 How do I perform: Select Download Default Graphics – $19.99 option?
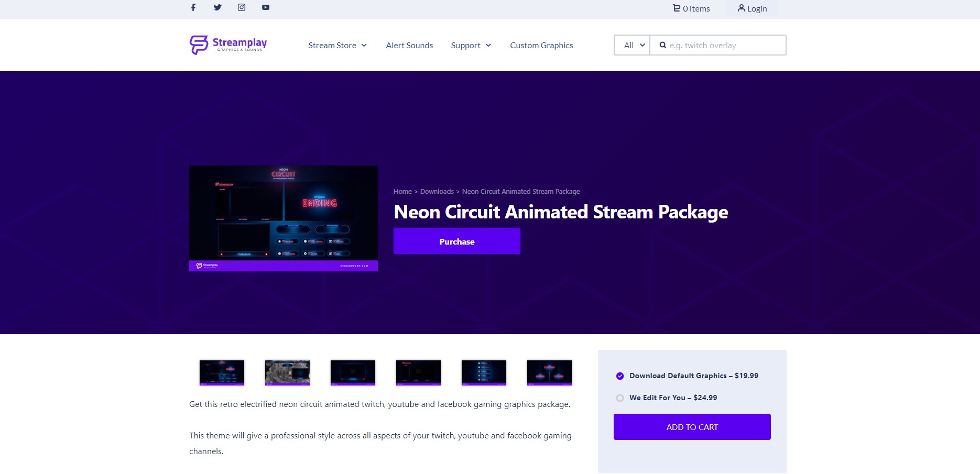tap(687, 376)
